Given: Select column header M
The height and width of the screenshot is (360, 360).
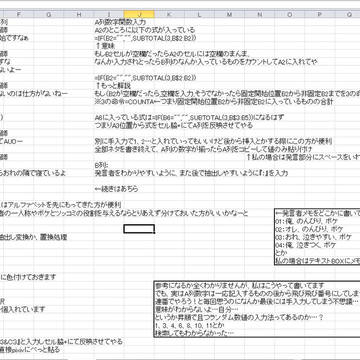Looking at the screenshot, I should 229,14.
